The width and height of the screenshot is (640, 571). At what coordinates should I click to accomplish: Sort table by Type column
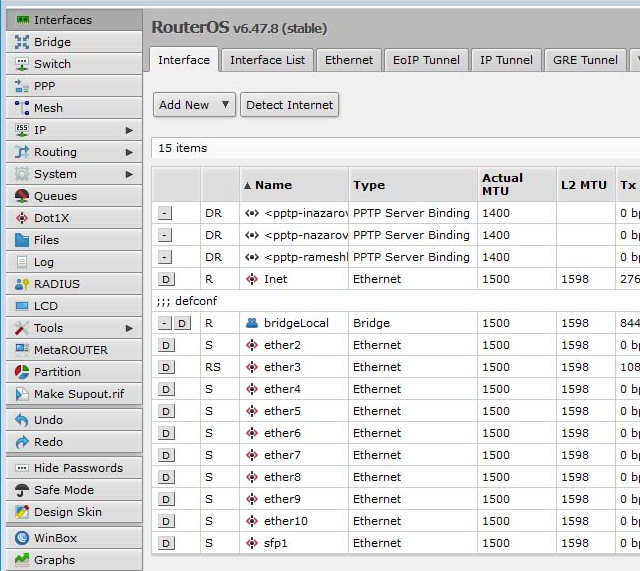click(x=413, y=185)
